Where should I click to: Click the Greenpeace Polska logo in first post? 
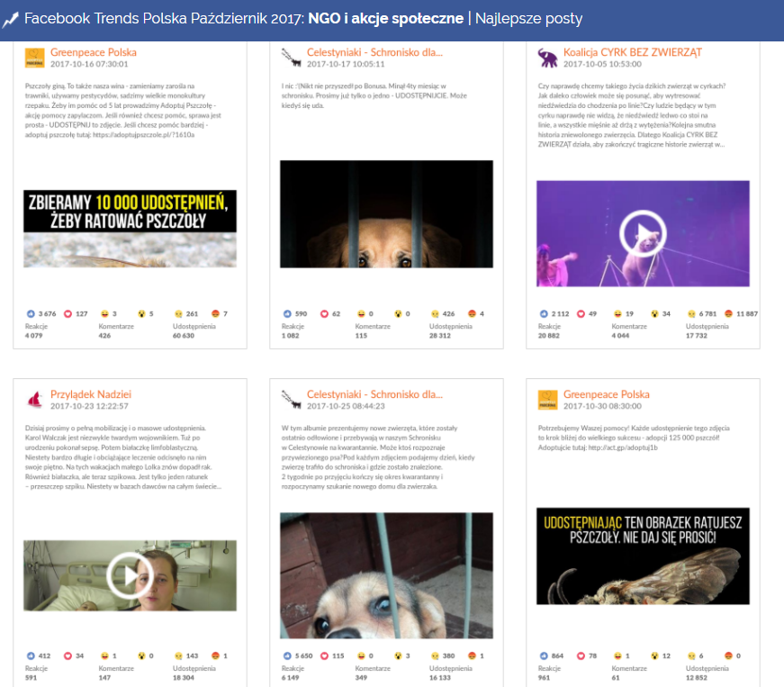(x=35, y=59)
